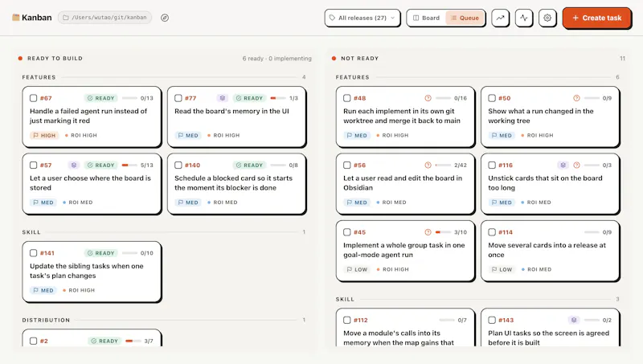The width and height of the screenshot is (643, 364).
Task: Check the box for task #114
Action: (492, 232)
